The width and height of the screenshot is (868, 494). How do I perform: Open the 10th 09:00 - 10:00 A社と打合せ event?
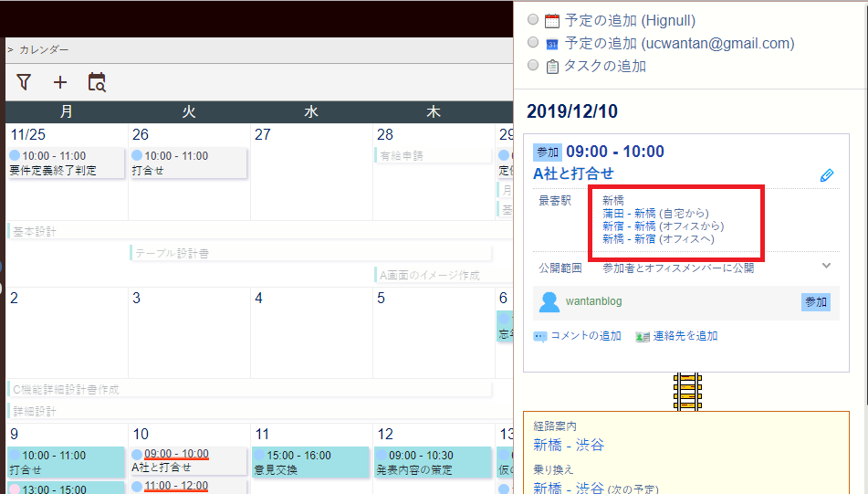pyautogui.click(x=188, y=461)
